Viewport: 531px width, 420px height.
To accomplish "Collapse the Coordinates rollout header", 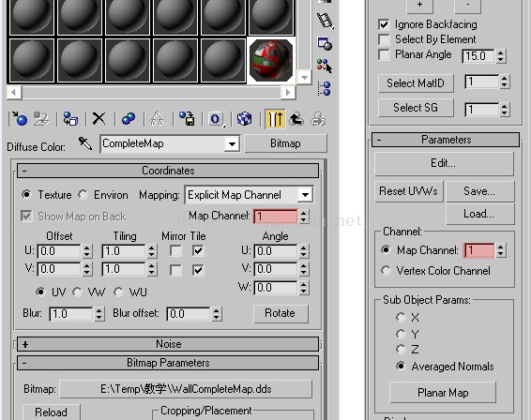I will pos(168,171).
